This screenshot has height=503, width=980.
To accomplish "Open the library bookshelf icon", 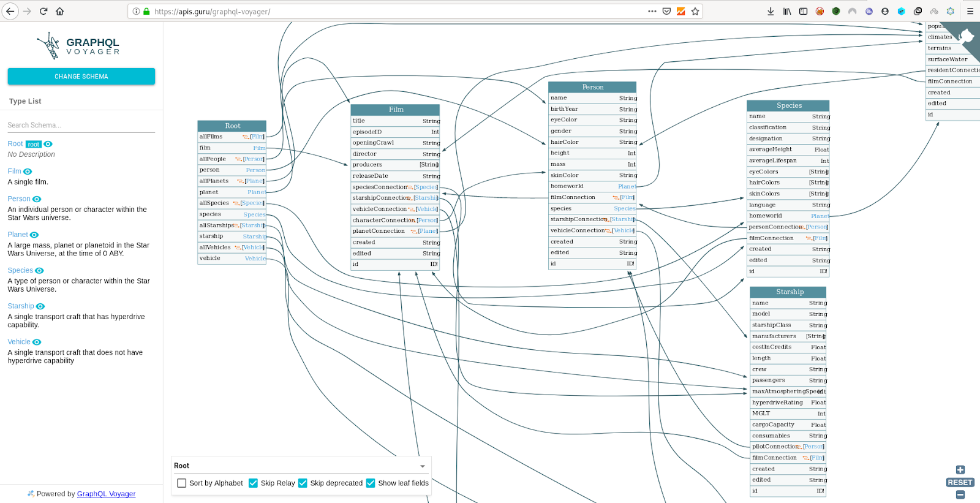I will pos(787,11).
